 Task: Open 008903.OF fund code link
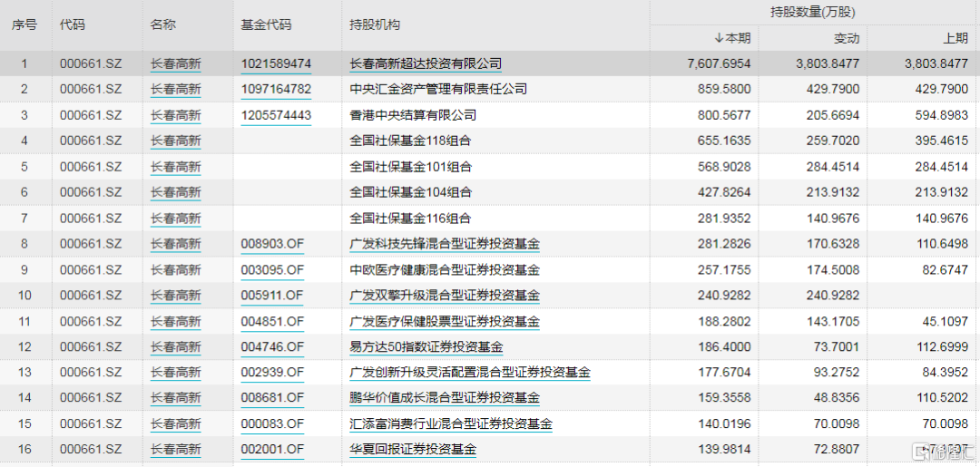[272, 244]
